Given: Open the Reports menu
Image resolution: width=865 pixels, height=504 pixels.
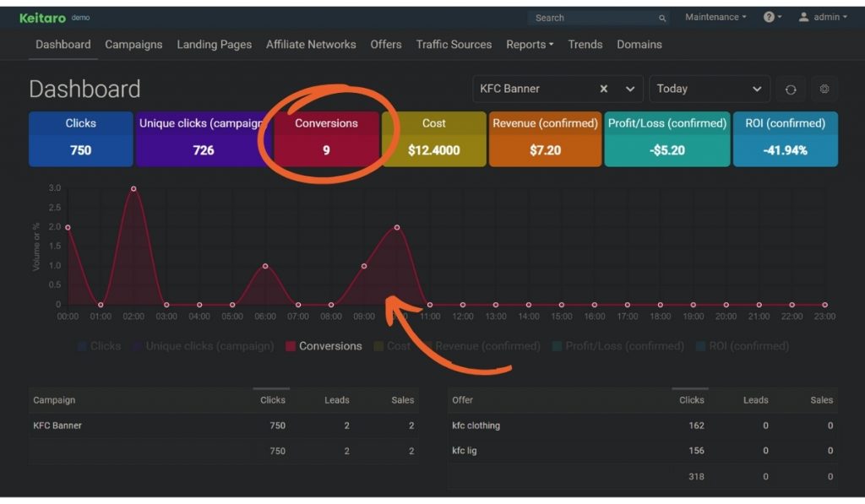Looking at the screenshot, I should 530,45.
